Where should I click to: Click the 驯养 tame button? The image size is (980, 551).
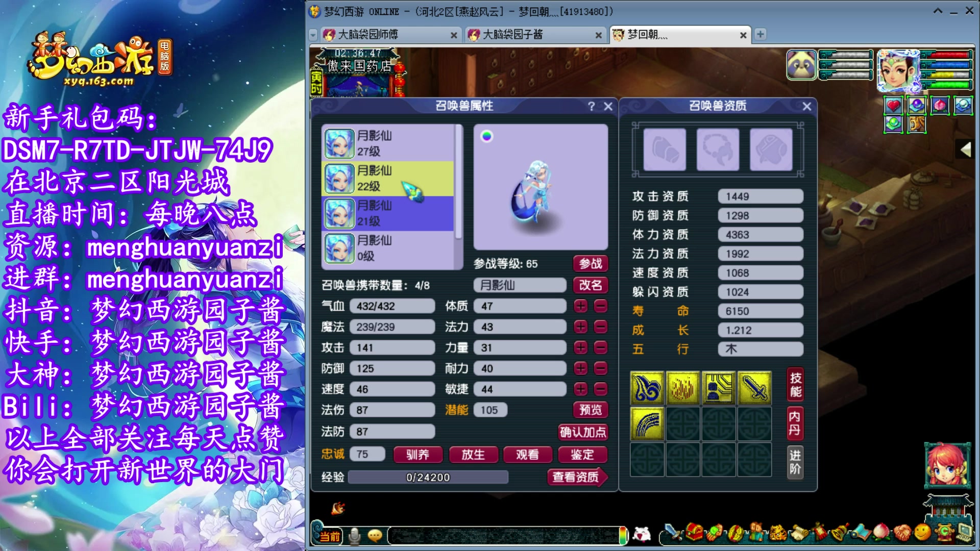tap(418, 455)
